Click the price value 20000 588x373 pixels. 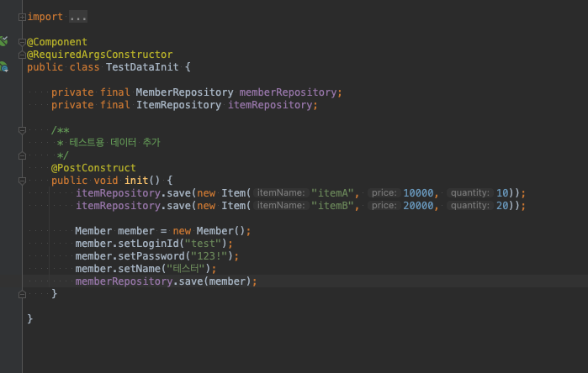click(x=418, y=206)
